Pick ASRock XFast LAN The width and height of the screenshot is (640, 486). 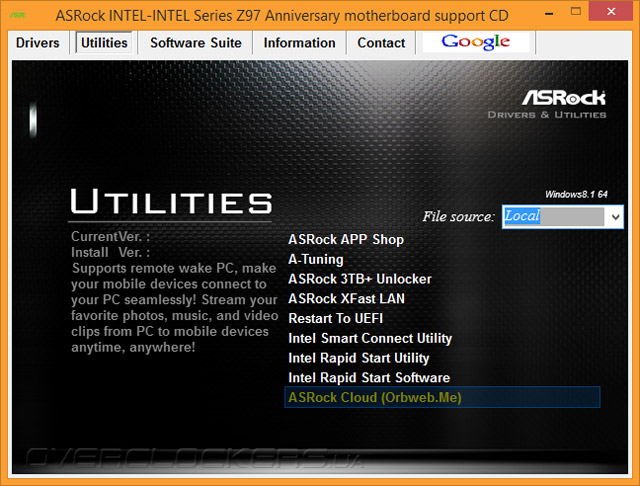tap(347, 298)
